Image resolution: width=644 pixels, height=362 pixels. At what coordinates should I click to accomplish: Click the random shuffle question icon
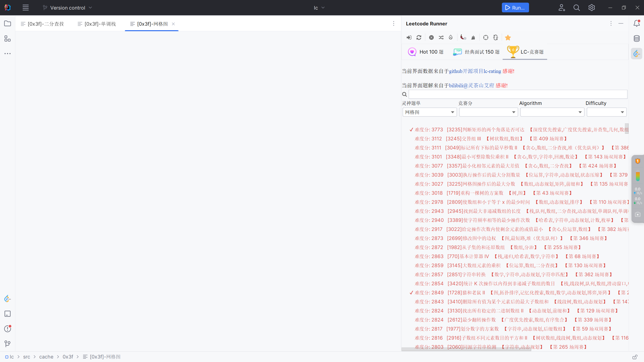click(x=441, y=37)
